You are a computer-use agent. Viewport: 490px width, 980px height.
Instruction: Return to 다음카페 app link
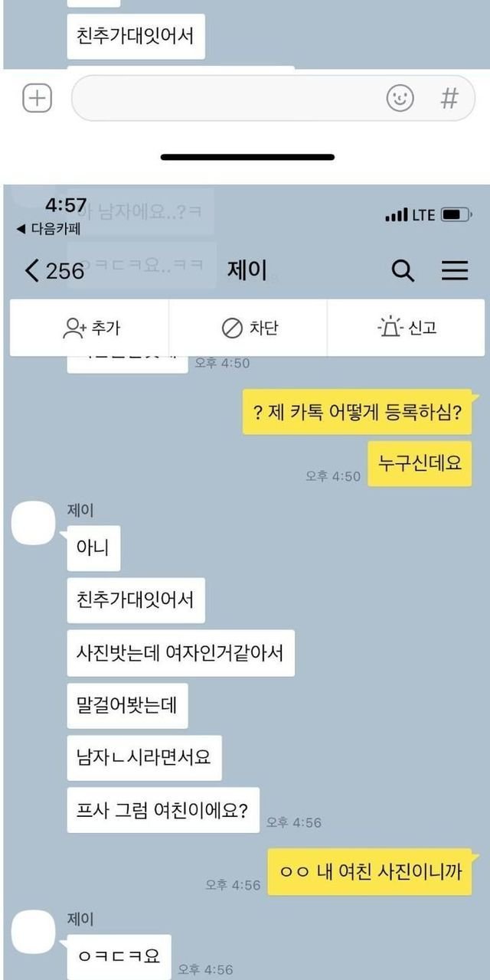(47, 229)
